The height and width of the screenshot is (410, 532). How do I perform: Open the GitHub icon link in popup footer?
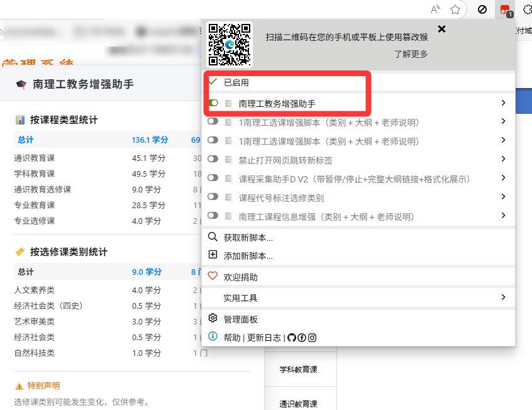[x=291, y=338]
